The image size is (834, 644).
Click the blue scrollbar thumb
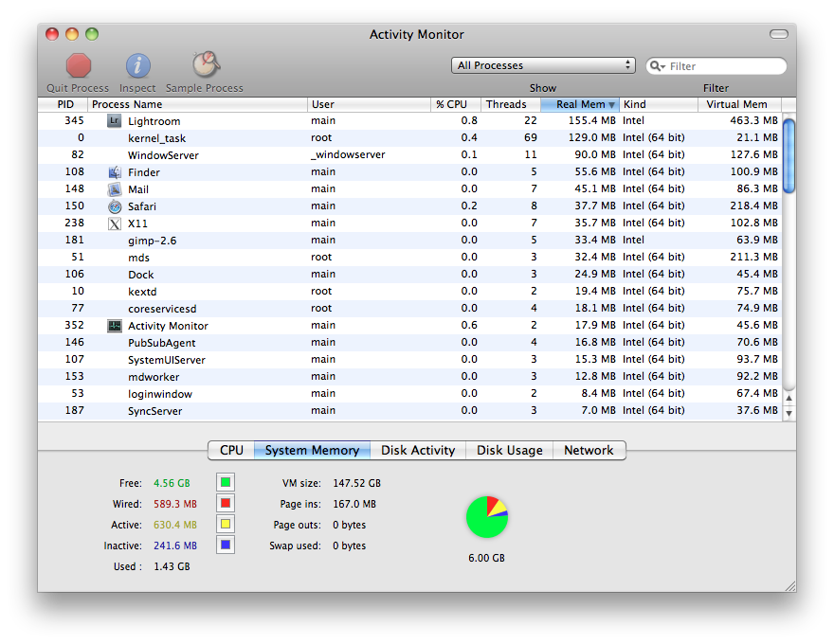(789, 156)
